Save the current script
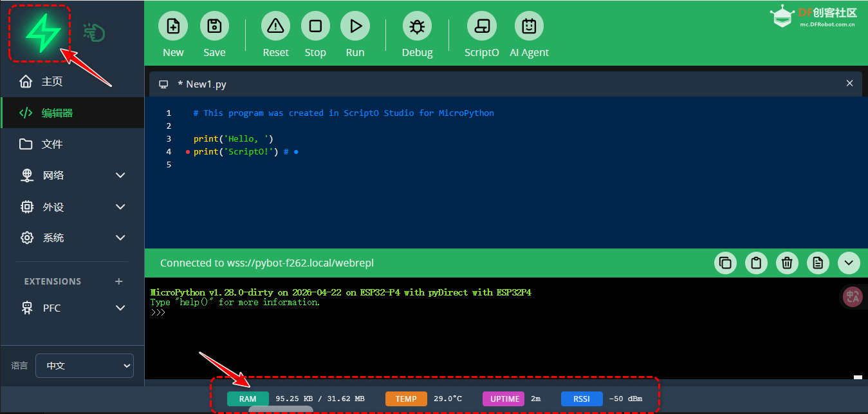868x414 pixels. tap(214, 26)
